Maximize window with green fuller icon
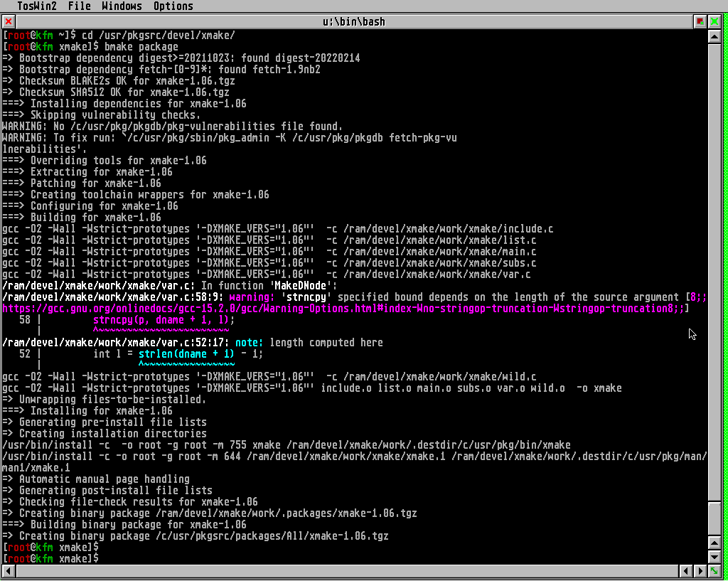The image size is (728, 581). [714, 21]
